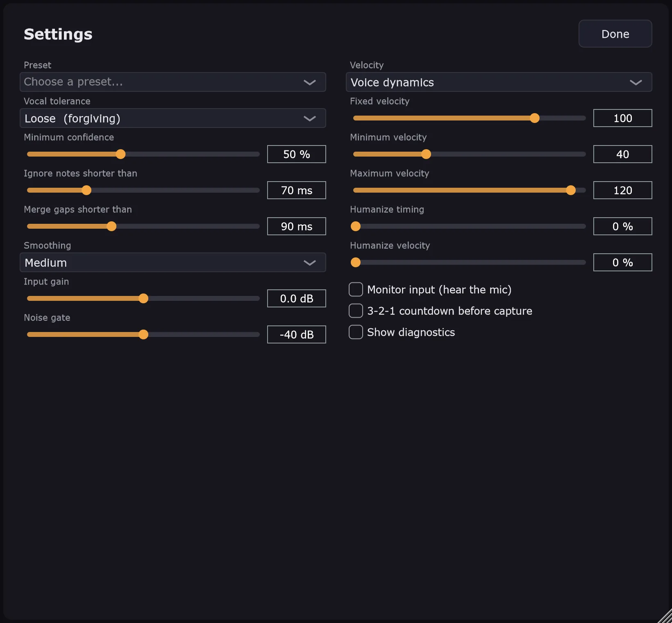Click the Fixed velocity slider handle
This screenshot has height=623, width=672.
[x=535, y=118]
